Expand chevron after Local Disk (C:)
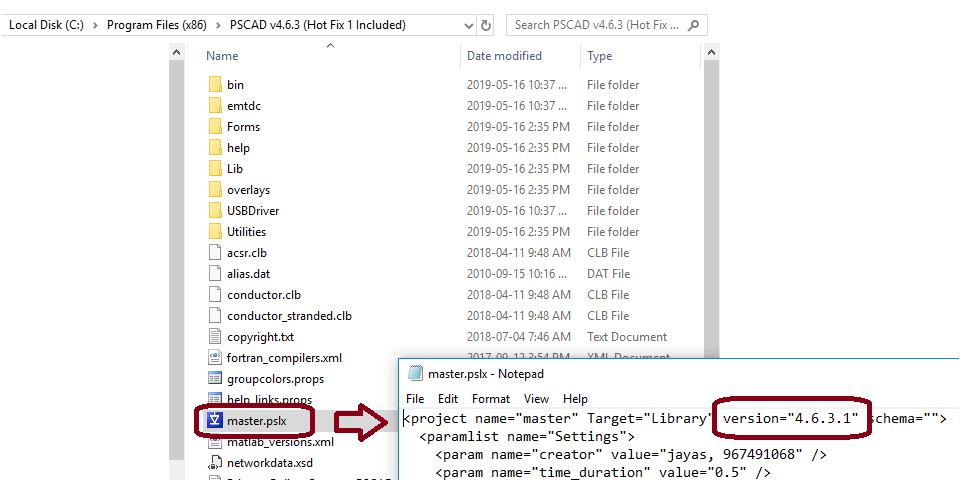 tap(95, 26)
